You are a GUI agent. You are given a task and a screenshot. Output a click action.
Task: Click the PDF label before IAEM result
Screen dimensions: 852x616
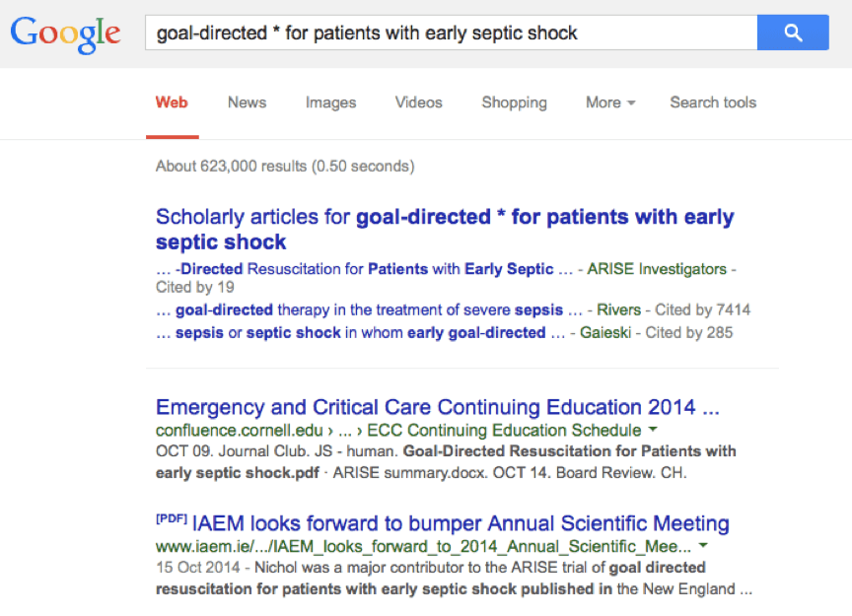(x=172, y=518)
